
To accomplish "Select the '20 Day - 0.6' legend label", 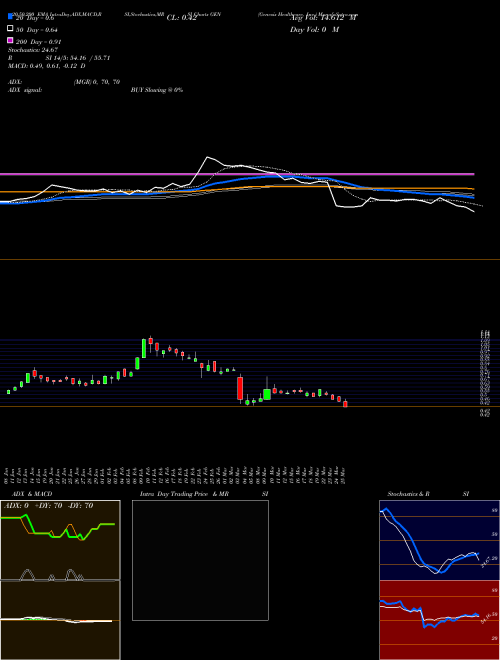I will point(35,18).
